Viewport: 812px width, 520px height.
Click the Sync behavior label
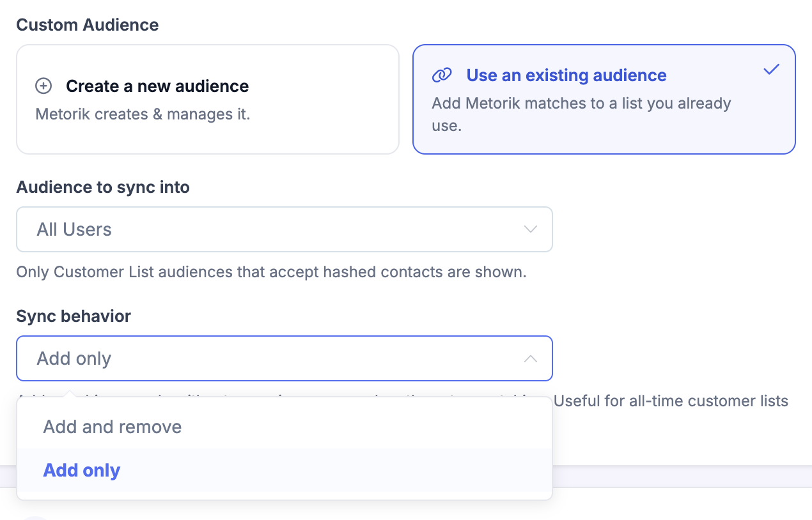[74, 316]
